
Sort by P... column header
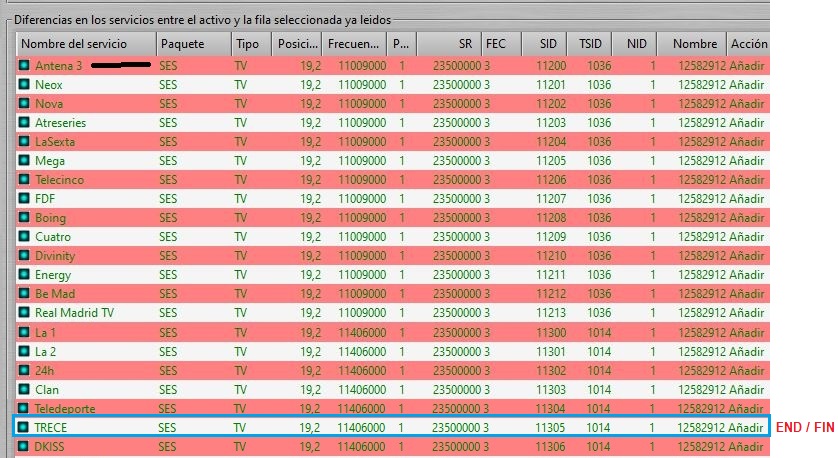tap(401, 44)
